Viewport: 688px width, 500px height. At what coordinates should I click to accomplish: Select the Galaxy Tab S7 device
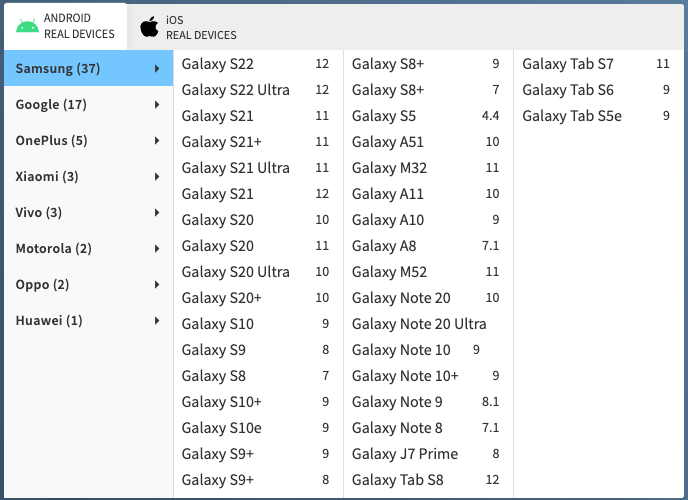click(596, 64)
